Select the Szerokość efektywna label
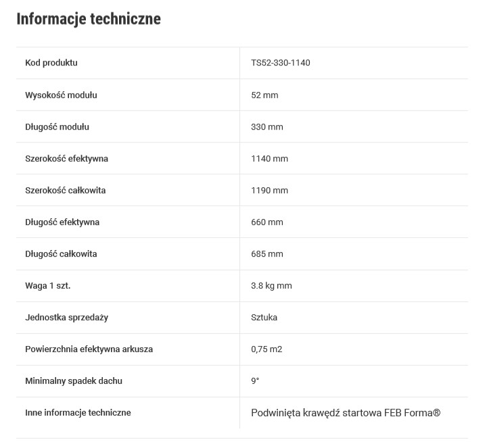Screen dimensions: 487x448 click(x=66, y=159)
